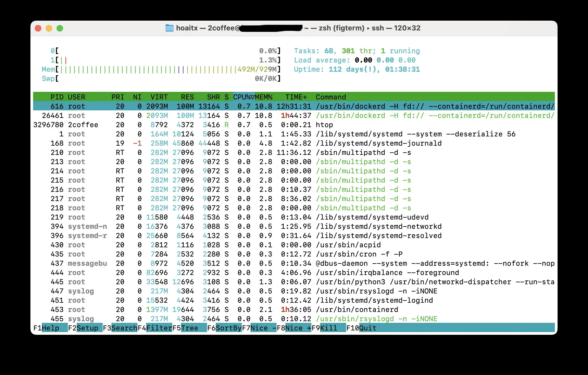
Task: Open the F6 SortBy menu
Action: click(224, 328)
